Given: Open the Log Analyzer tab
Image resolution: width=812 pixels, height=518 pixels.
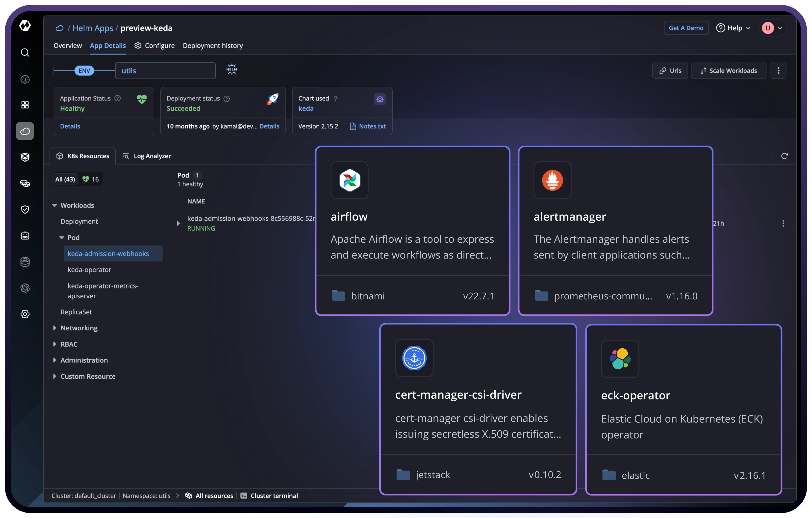Looking at the screenshot, I should (x=147, y=156).
